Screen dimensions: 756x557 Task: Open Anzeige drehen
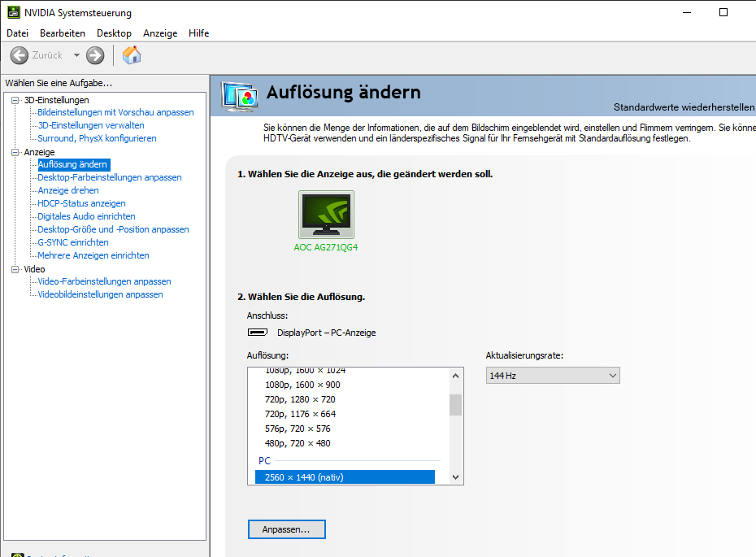pyautogui.click(x=68, y=190)
